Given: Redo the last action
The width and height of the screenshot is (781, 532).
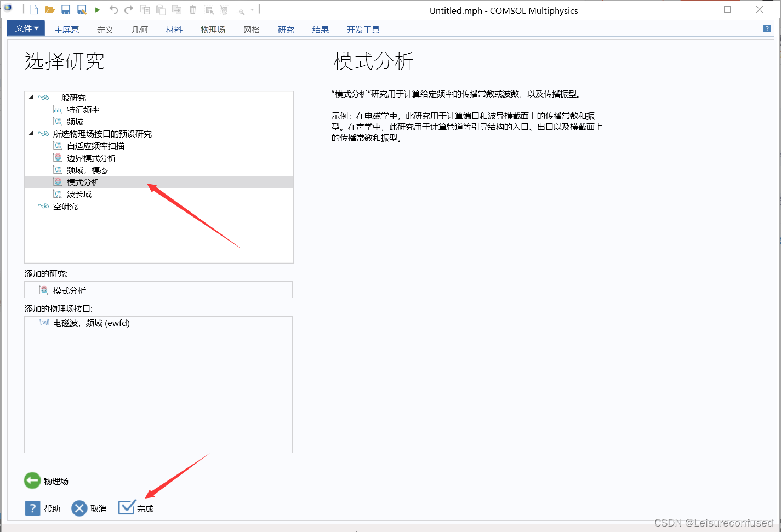Looking at the screenshot, I should (129, 9).
